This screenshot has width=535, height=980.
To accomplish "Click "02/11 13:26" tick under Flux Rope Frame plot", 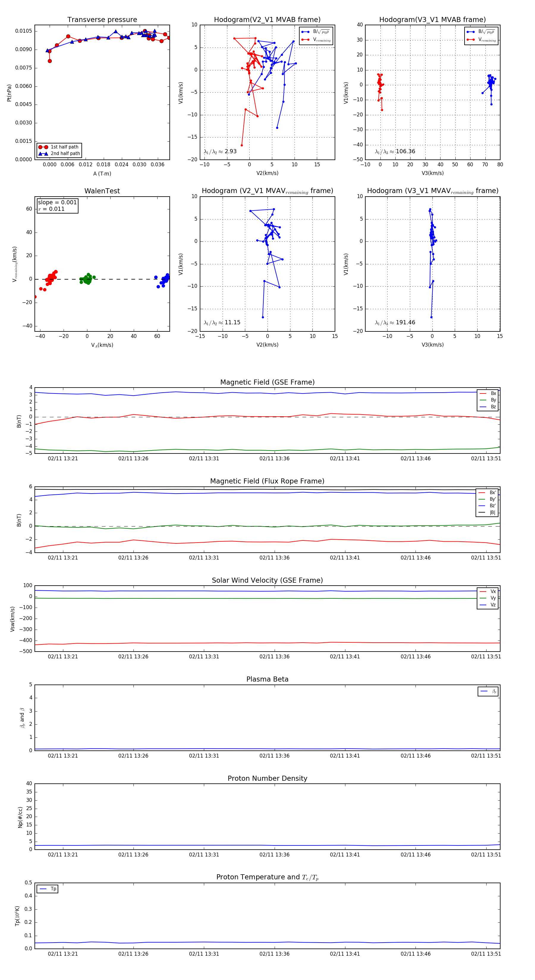I will tap(133, 558).
